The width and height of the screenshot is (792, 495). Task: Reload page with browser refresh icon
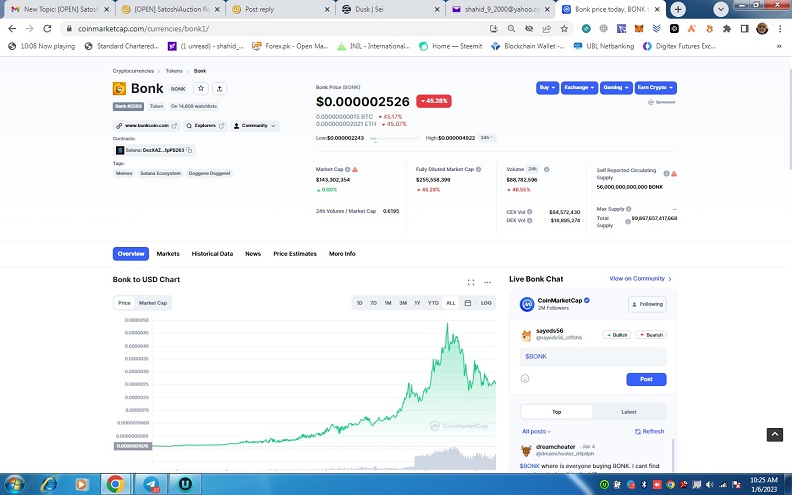[47, 29]
